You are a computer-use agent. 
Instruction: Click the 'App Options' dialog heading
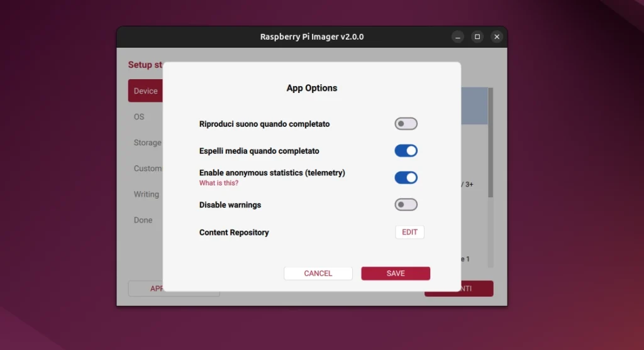pyautogui.click(x=312, y=88)
